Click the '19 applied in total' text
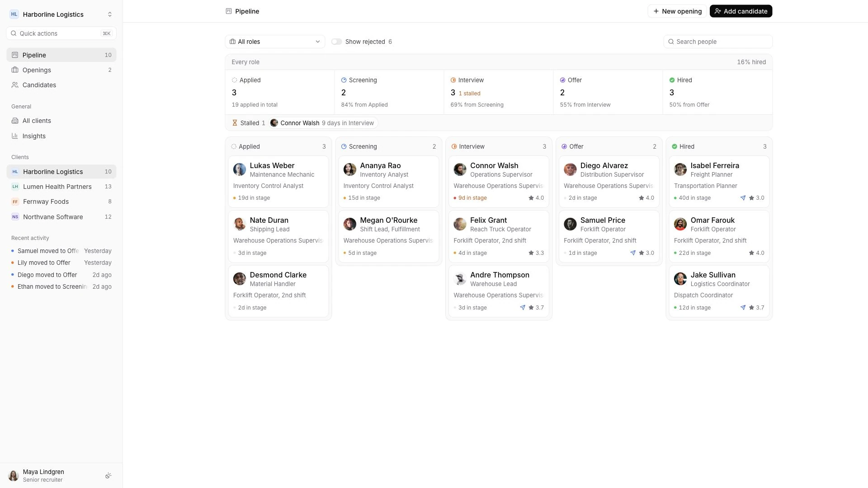Viewport: 868px width, 488px height. pos(255,105)
